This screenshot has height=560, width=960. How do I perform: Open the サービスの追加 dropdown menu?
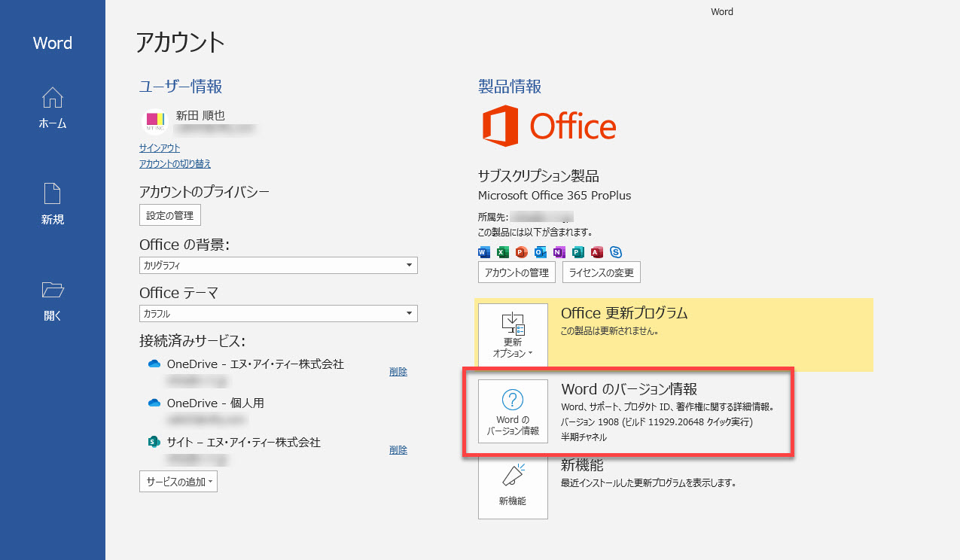coord(178,482)
